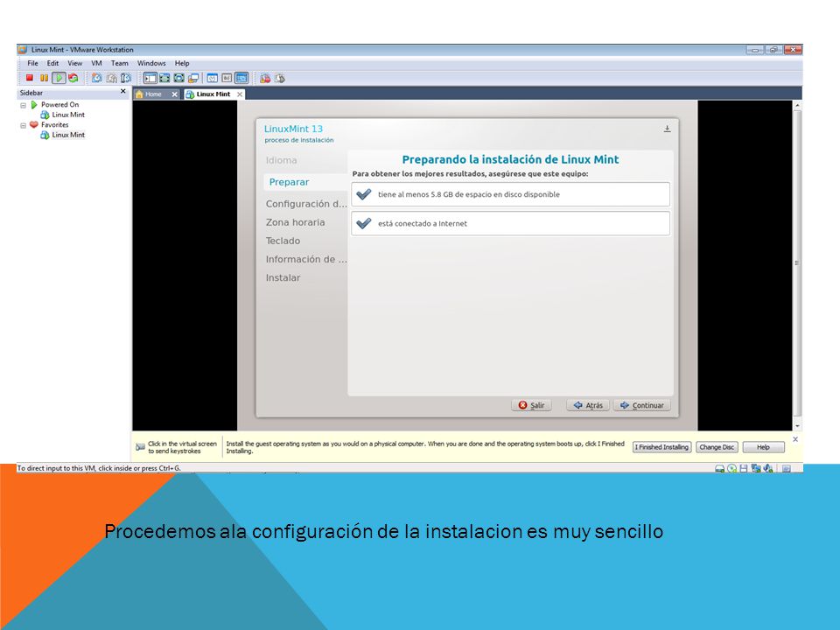
Task: Click the network adapter status bar icon
Action: click(x=756, y=469)
